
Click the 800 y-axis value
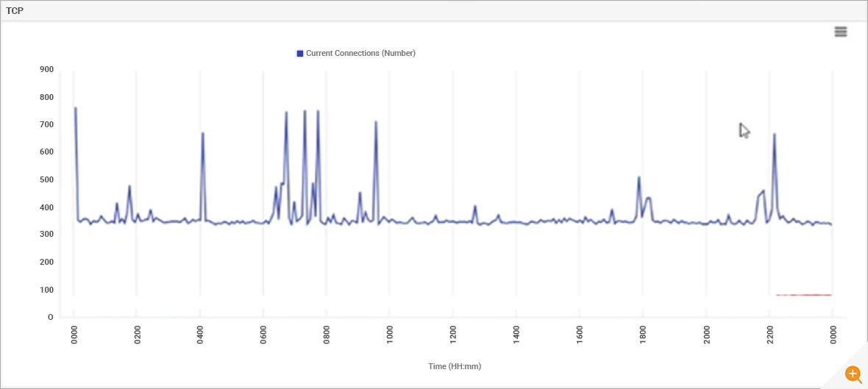tap(46, 97)
